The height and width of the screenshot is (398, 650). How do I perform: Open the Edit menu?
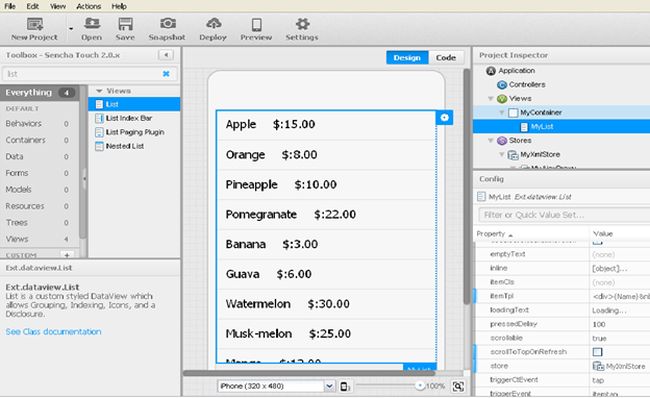click(32, 6)
